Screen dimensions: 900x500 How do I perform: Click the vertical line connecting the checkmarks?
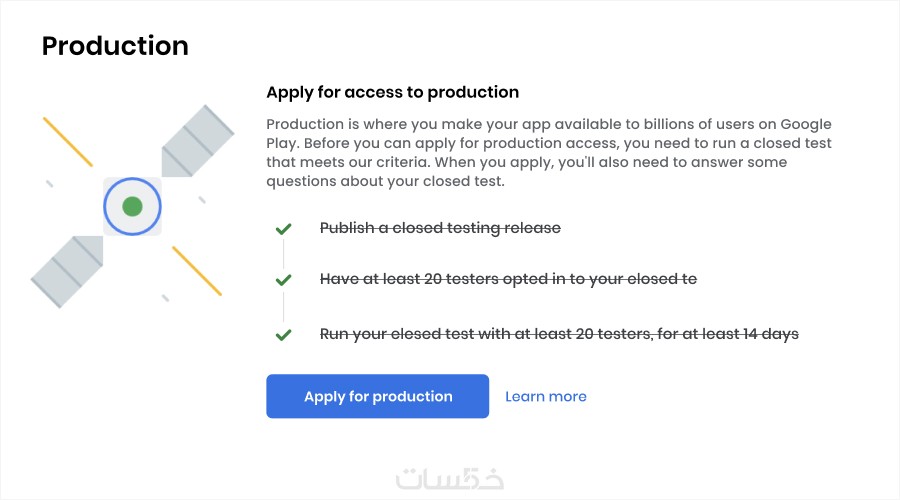[x=284, y=306]
